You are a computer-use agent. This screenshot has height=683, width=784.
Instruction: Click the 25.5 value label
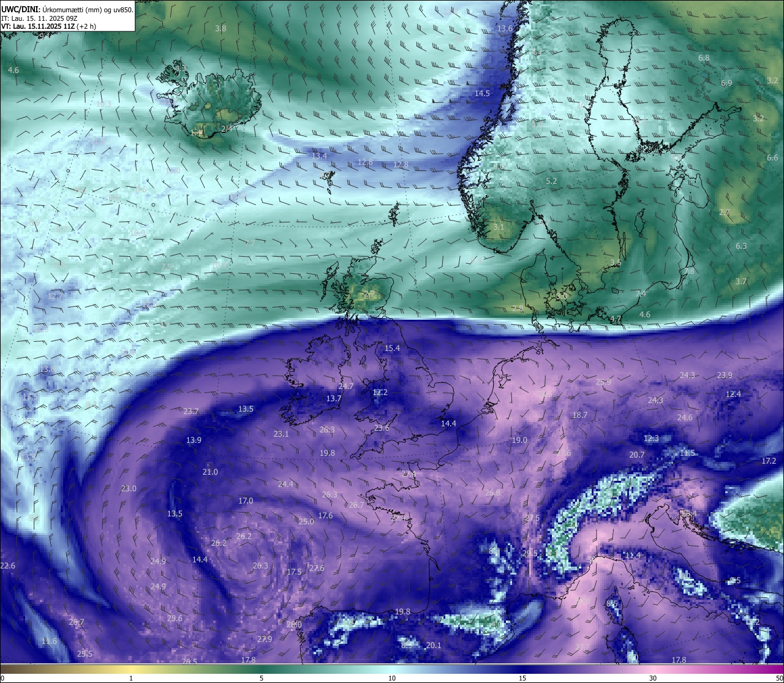(85, 654)
